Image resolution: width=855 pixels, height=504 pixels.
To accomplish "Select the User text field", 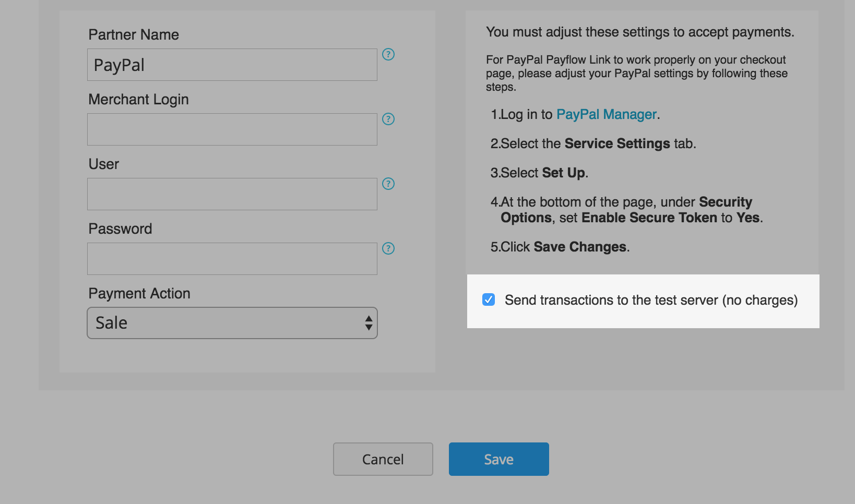I will pyautogui.click(x=232, y=194).
